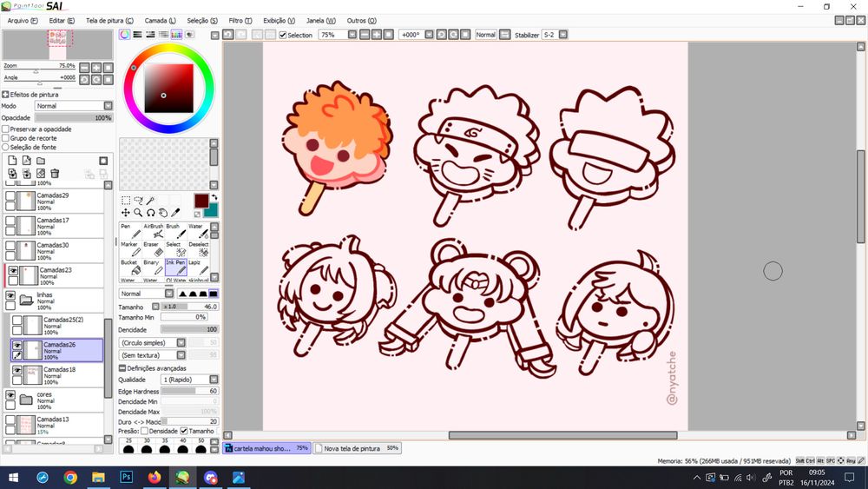Undo with the toolbar undo arrow
This screenshot has height=489, width=868.
coord(228,35)
